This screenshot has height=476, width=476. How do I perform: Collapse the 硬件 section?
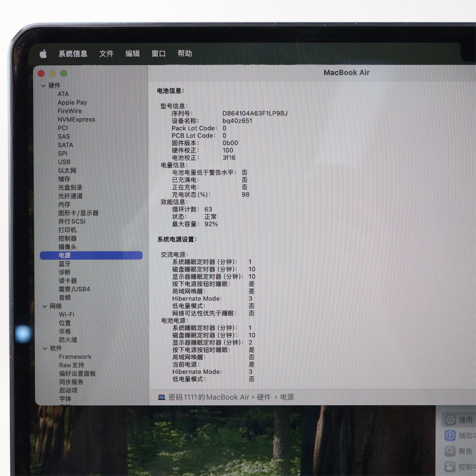pyautogui.click(x=43, y=86)
